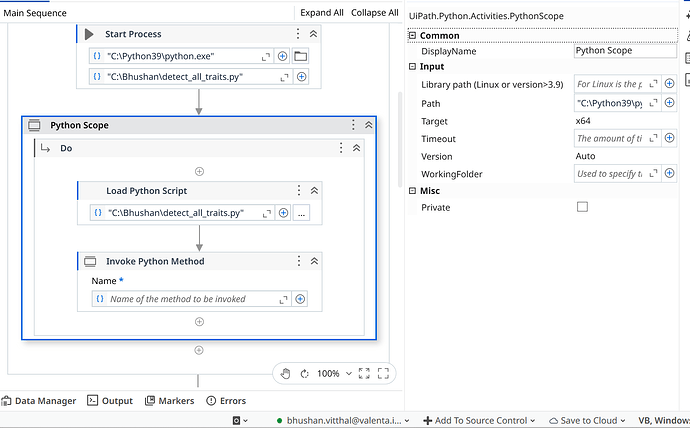Open Load Python Script options menu

(299, 190)
